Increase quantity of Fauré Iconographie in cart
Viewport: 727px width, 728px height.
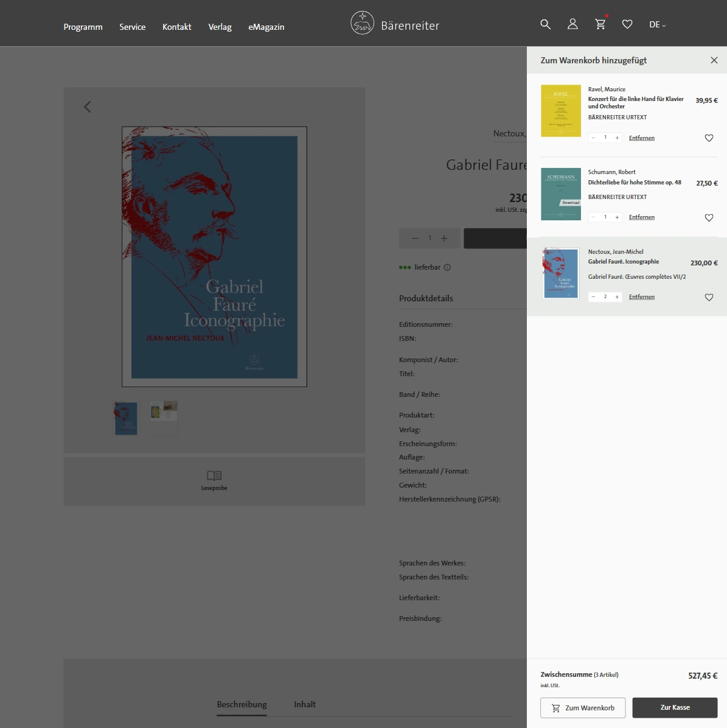(617, 297)
